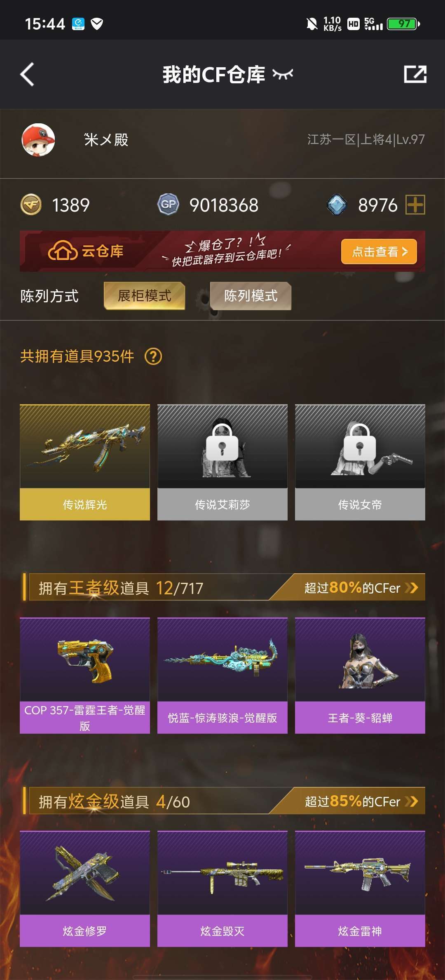
Task: Add diamonds with the plus icon
Action: 415,205
